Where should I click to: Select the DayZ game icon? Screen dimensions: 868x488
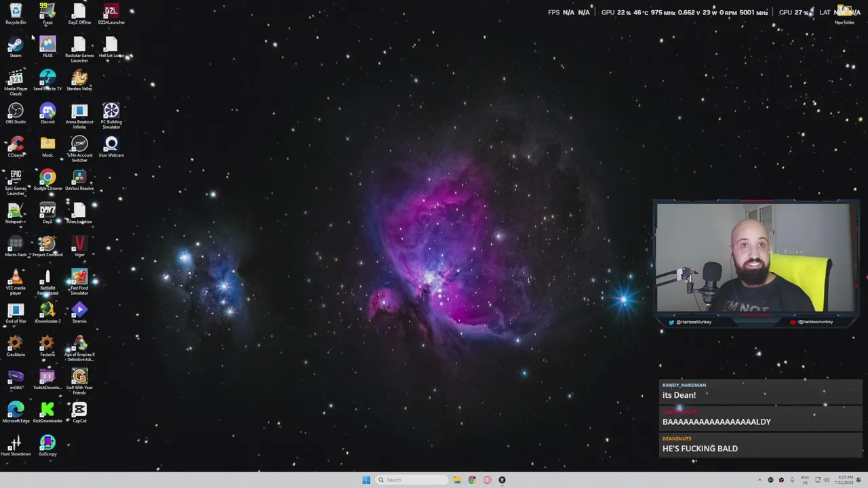pos(47,213)
